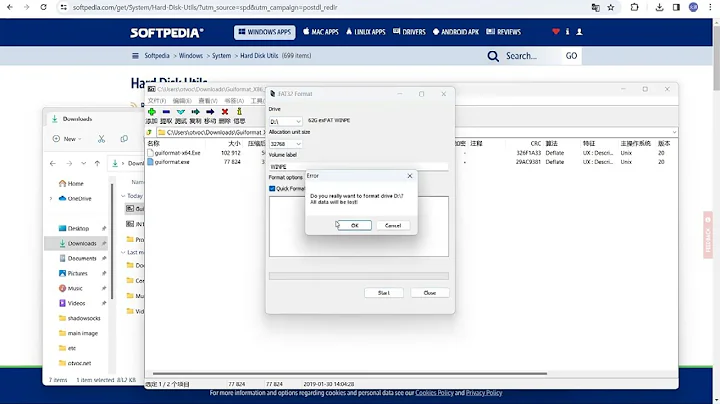This screenshot has height=404, width=720.
Task: Open the Drive D:\ dropdown
Action: tap(286, 122)
